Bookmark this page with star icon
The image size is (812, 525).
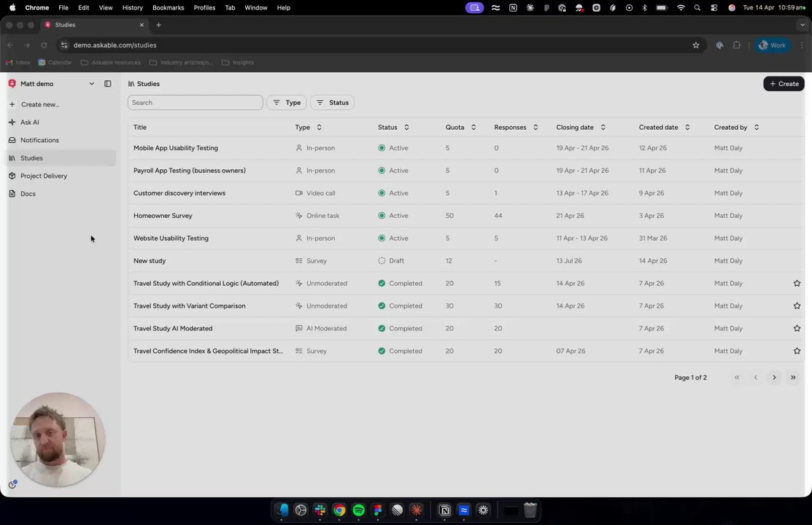[695, 45]
